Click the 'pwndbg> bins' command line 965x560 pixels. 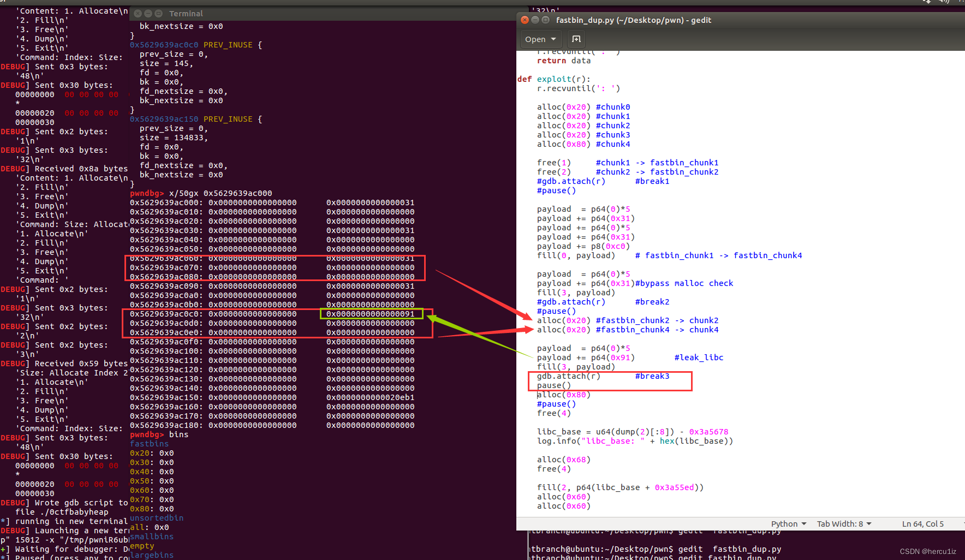[159, 434]
